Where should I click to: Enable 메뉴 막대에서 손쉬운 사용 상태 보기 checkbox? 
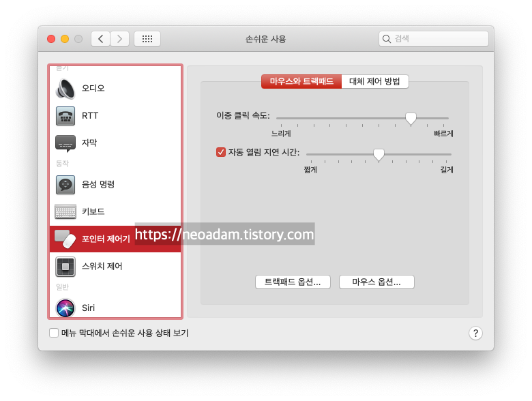(54, 333)
